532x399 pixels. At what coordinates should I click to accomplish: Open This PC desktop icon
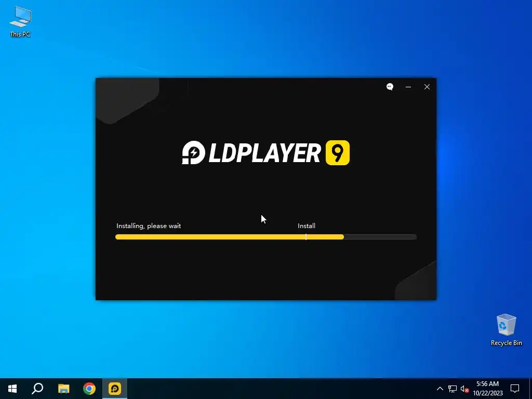click(20, 22)
